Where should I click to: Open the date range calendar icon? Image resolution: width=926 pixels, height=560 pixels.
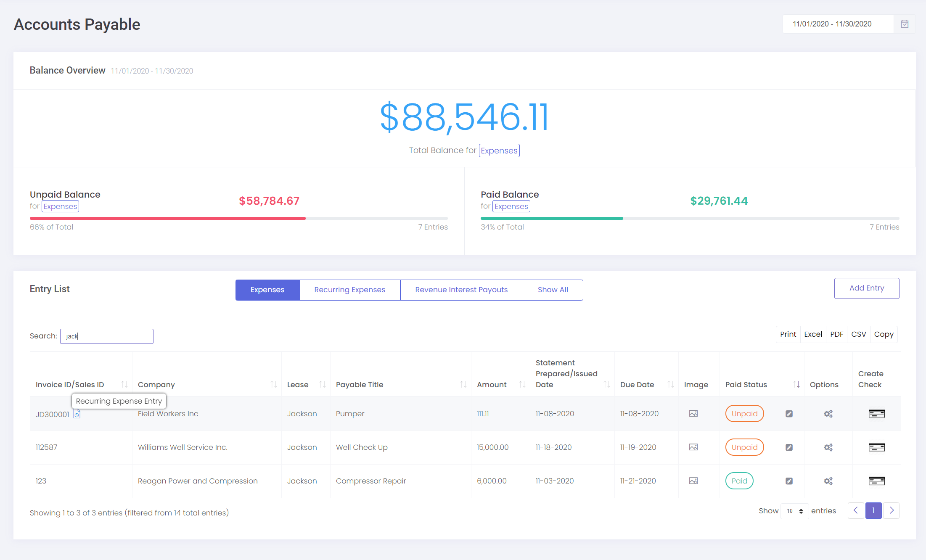(905, 24)
